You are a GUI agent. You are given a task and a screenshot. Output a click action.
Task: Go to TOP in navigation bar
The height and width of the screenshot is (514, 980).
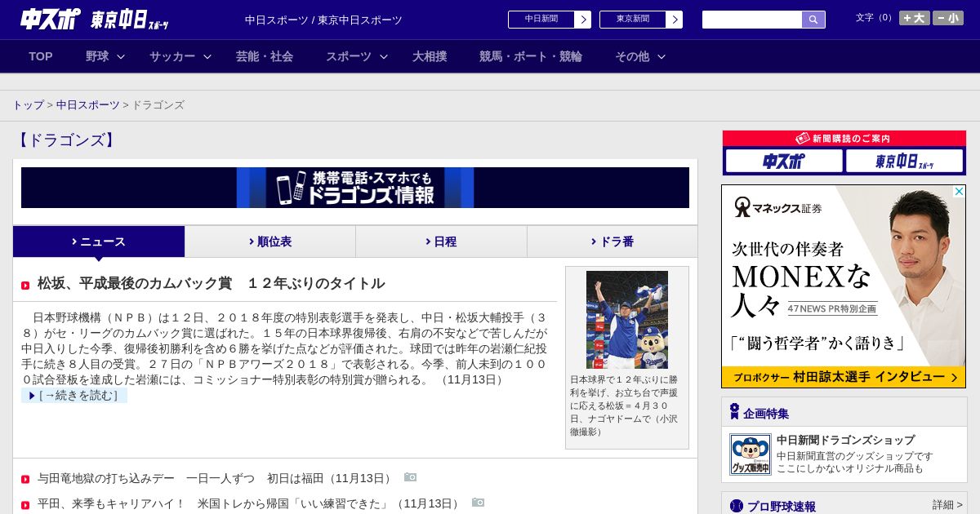click(x=41, y=56)
